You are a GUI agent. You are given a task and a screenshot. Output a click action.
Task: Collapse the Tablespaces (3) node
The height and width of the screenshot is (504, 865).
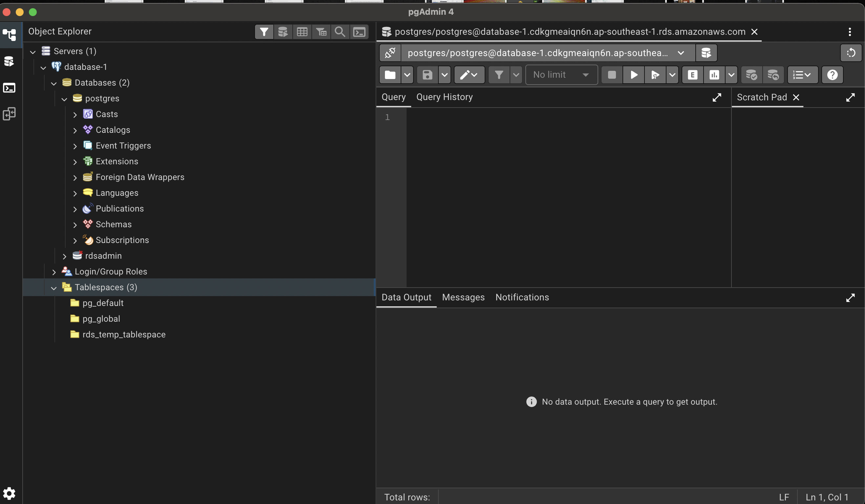pos(53,288)
